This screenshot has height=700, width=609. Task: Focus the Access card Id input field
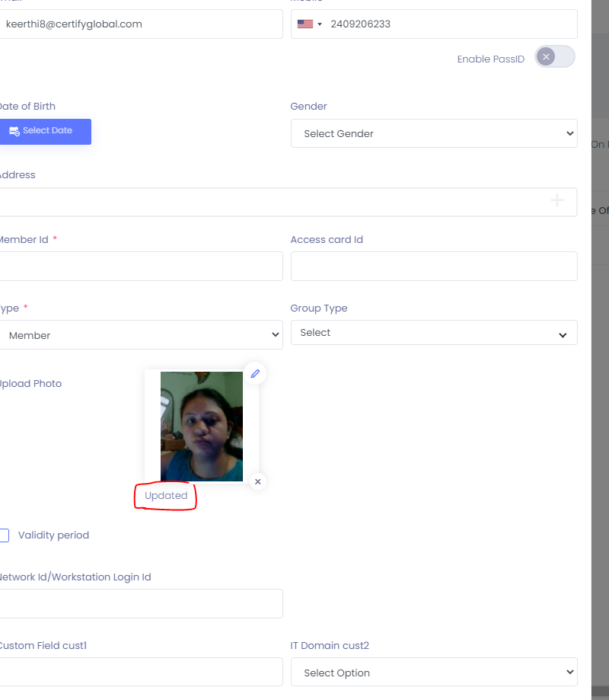click(x=434, y=267)
